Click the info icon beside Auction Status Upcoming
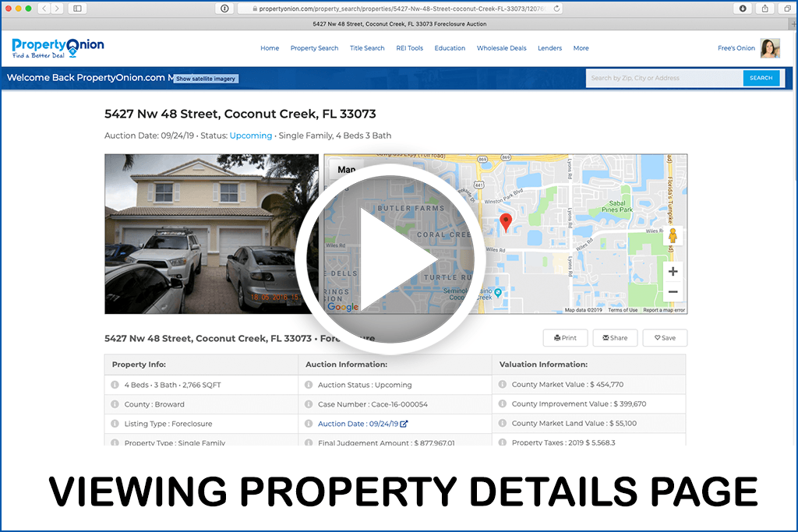This screenshot has height=532, width=798. (x=310, y=383)
